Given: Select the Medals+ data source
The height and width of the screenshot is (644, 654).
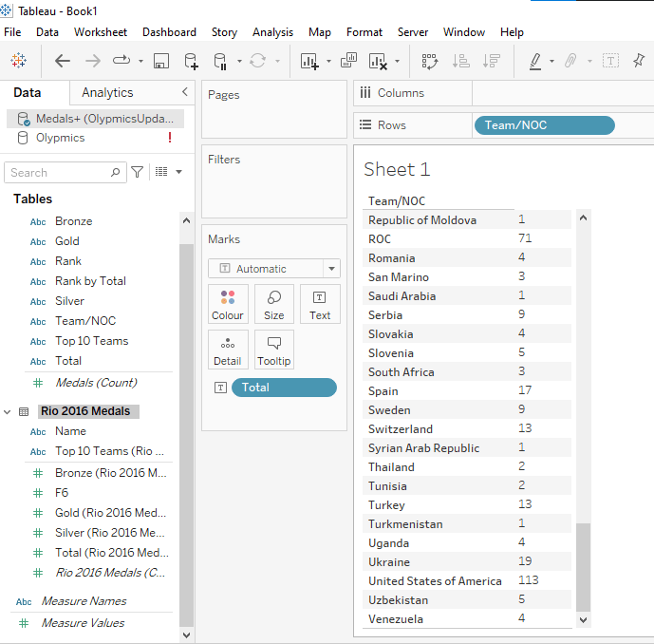Looking at the screenshot, I should pyautogui.click(x=96, y=119).
